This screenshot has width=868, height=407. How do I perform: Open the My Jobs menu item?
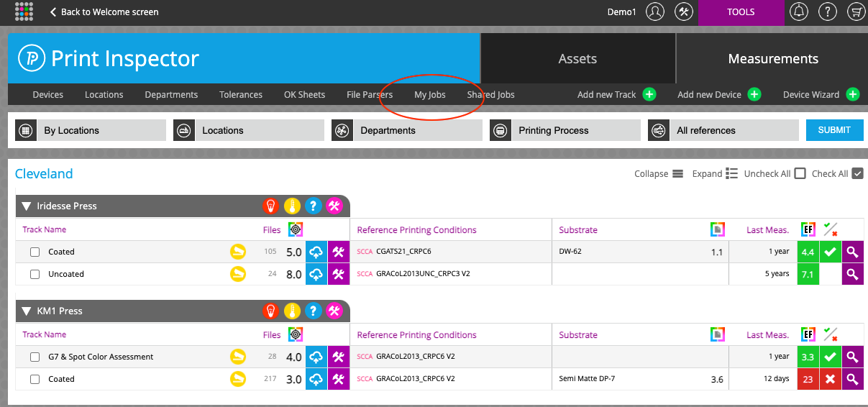[x=430, y=94]
